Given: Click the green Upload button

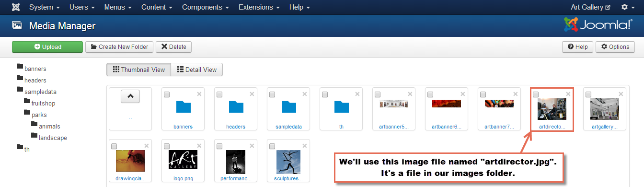Looking at the screenshot, I should point(48,47).
